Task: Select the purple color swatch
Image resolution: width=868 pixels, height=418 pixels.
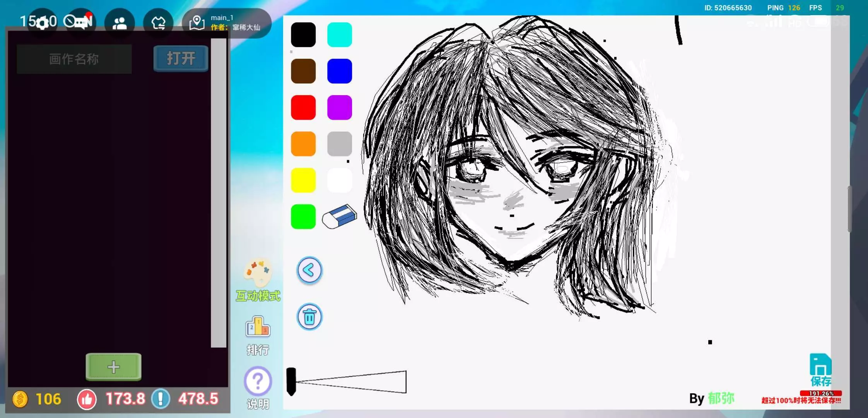Action: pos(339,108)
